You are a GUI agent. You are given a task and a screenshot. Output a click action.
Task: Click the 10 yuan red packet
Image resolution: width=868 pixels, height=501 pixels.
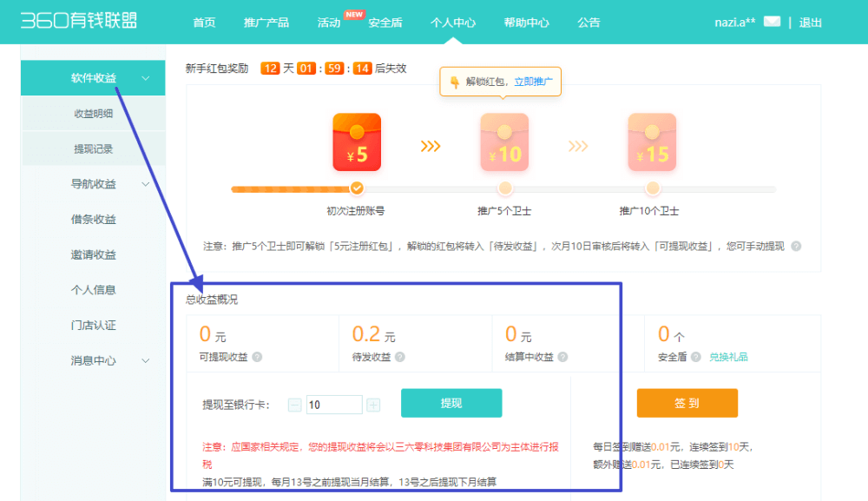pyautogui.click(x=504, y=142)
